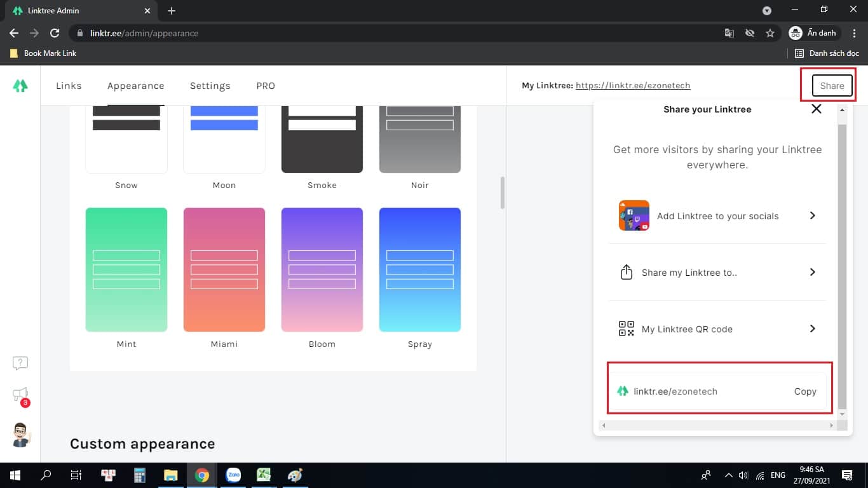Close the Share your Linktree panel
Screen dimensions: 868x488
(817, 109)
